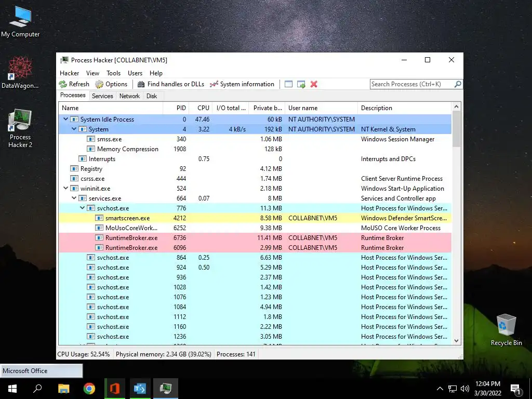Click the process list scrollbar thumb
The height and width of the screenshot is (399, 532).
tap(456, 129)
